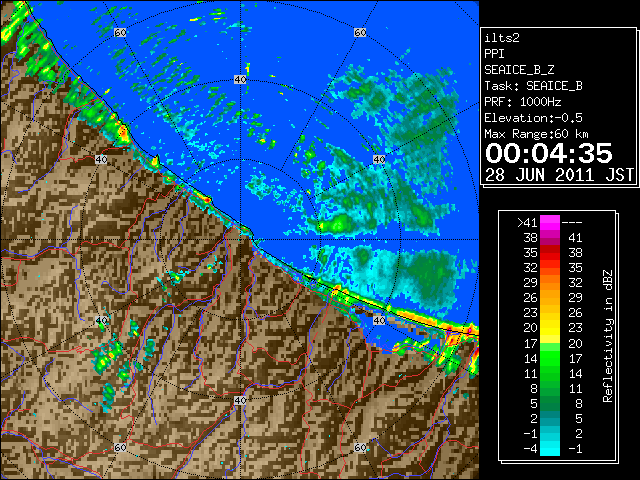Viewport: 640px width, 480px height.
Task: Pick the cyan -4 dBZ legend band
Action: 550,449
